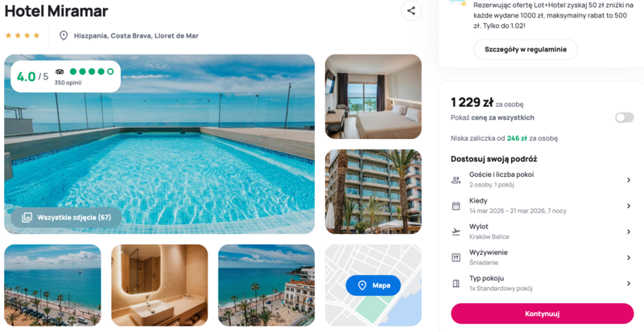Screen dimensions: 644x332
Task: Open the hotel room bedroom photo thumbnail
Action: click(x=374, y=96)
